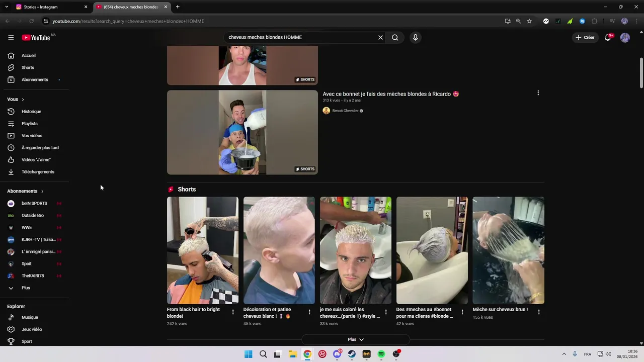Viewport: 644px width, 362px height.
Task: Open Vidéos "J'aime" list
Action: point(34,159)
